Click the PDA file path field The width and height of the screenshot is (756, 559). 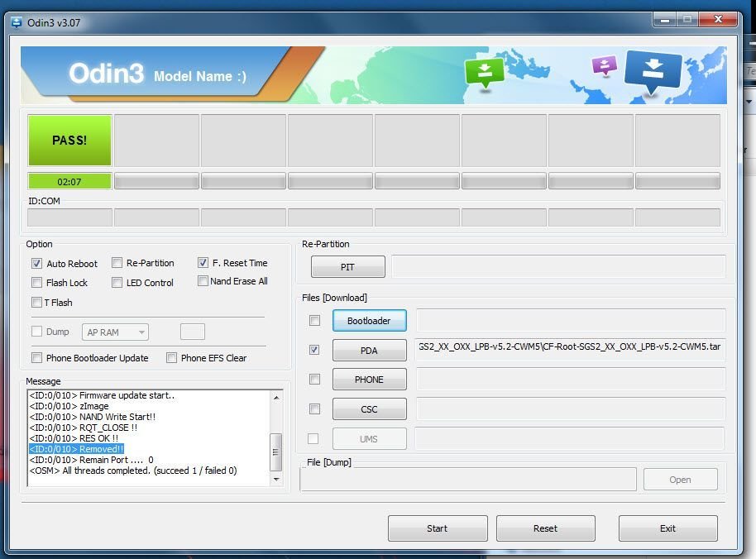point(569,350)
